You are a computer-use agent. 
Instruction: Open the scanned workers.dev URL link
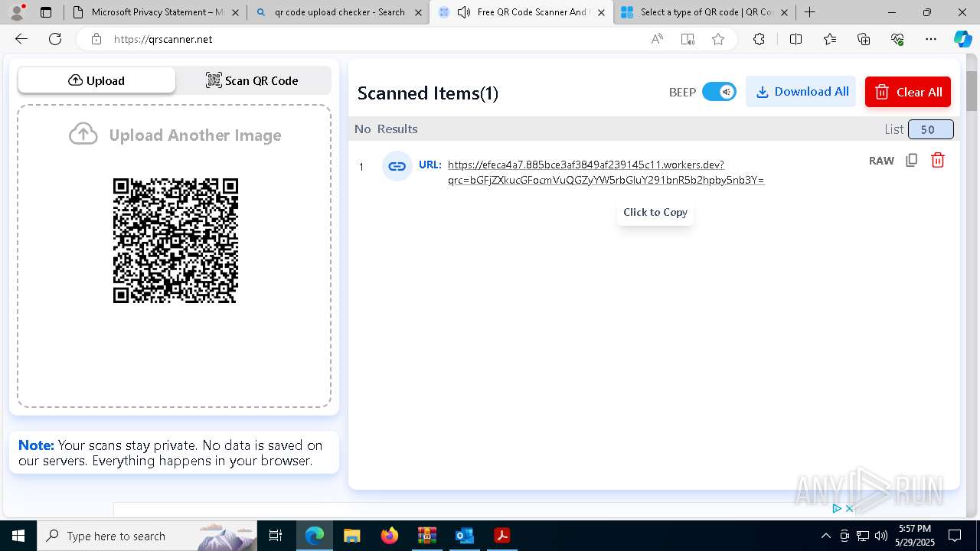click(606, 172)
